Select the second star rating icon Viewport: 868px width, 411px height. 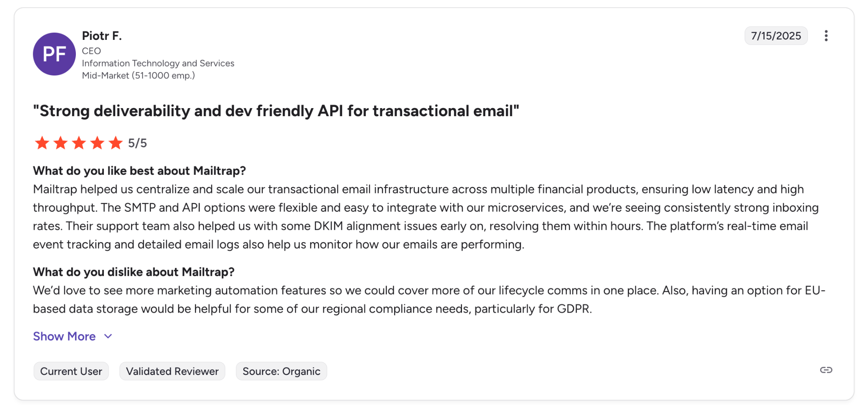[60, 143]
